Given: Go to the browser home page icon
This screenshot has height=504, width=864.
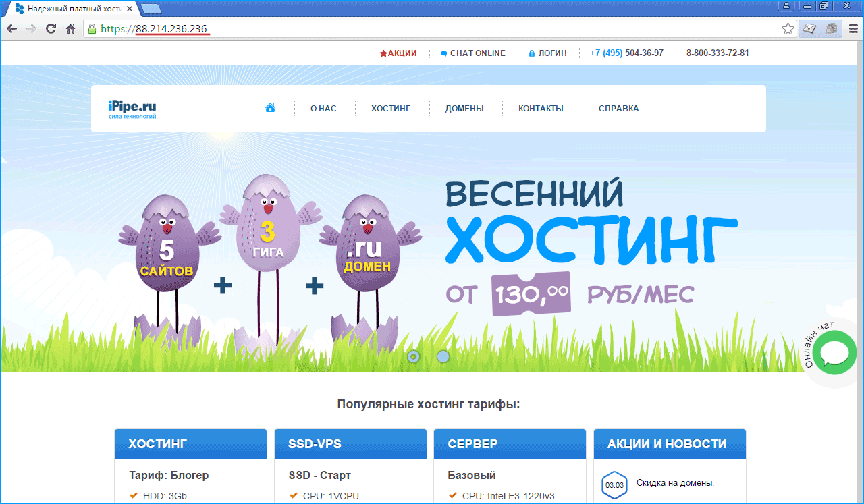Looking at the screenshot, I should click(70, 29).
